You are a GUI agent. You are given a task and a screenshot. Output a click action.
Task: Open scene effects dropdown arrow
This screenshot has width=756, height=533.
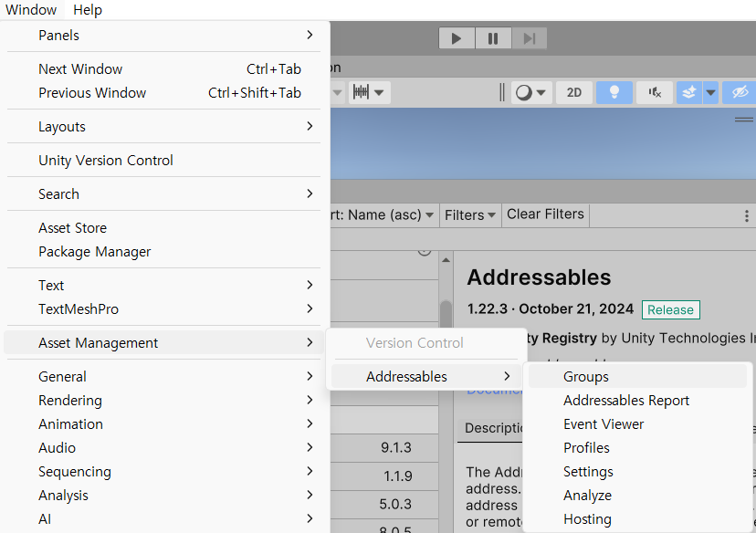pos(710,92)
